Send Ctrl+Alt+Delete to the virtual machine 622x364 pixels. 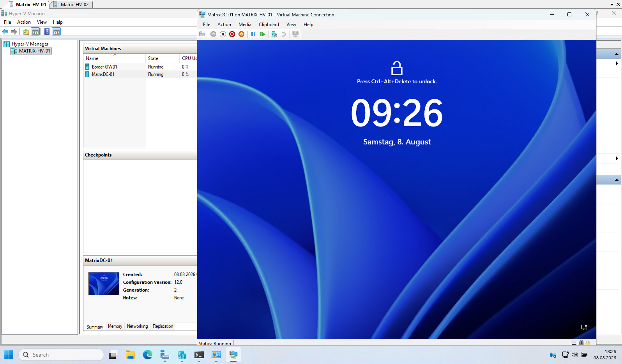[x=202, y=34]
